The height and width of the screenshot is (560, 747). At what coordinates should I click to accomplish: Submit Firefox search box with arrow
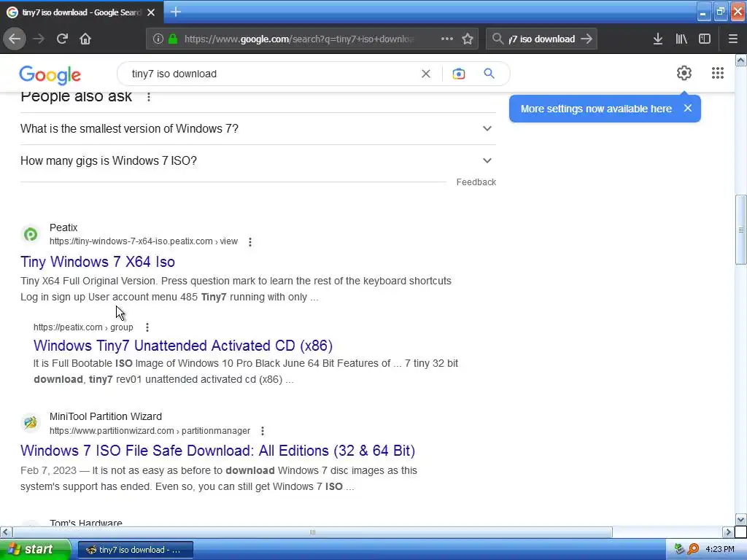tap(587, 39)
